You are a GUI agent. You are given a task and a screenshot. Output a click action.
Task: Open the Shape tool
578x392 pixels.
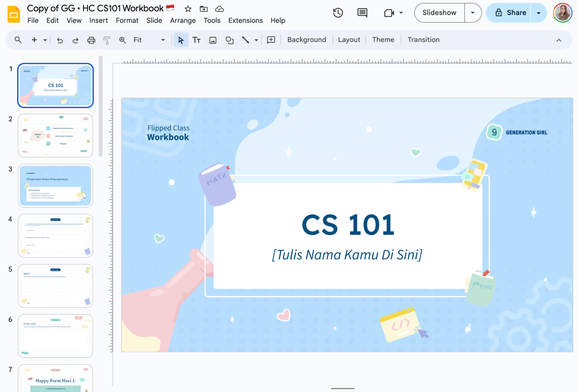229,40
